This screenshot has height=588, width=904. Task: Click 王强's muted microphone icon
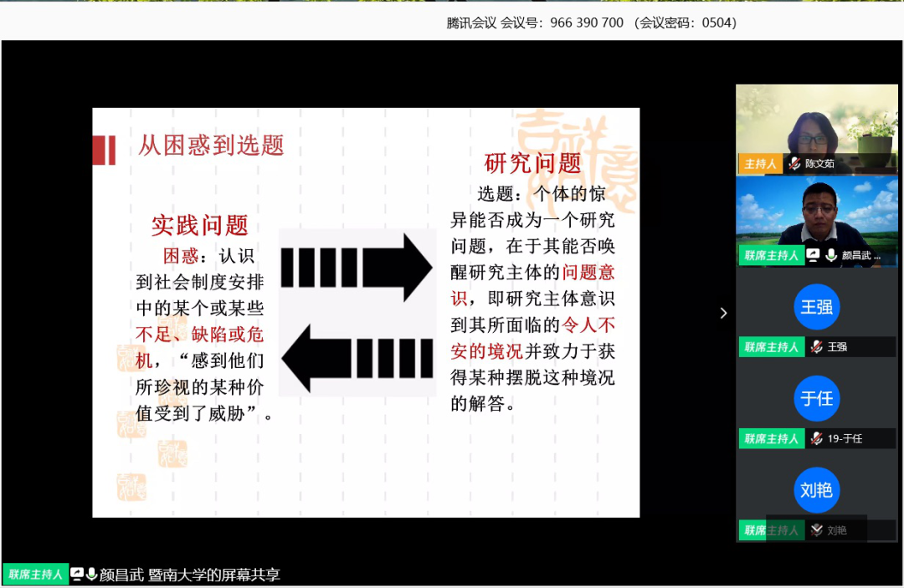(x=816, y=346)
